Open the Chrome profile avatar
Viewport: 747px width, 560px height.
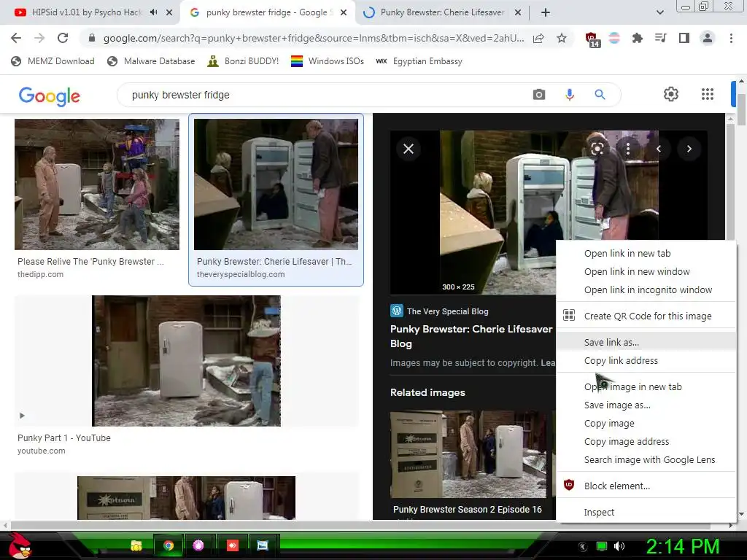(x=708, y=38)
